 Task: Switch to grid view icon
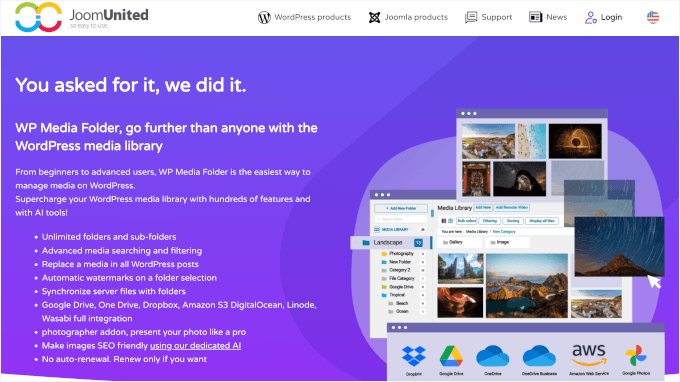450,221
